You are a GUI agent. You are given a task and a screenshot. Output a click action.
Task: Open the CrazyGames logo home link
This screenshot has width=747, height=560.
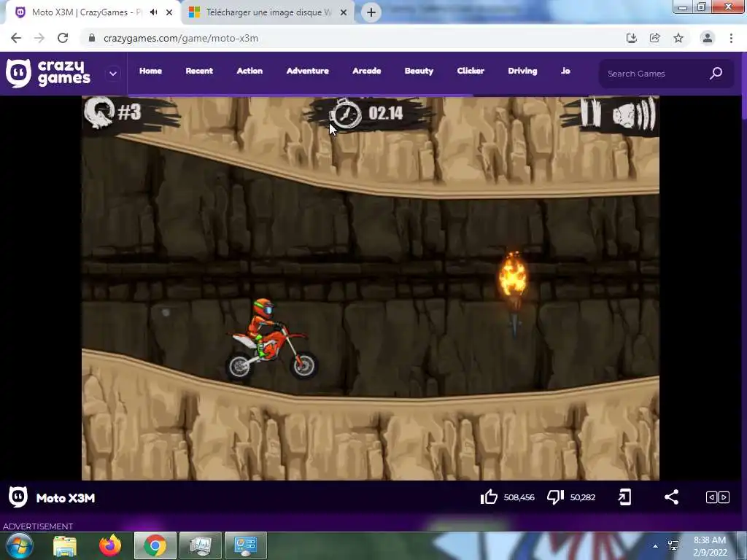[x=48, y=74]
